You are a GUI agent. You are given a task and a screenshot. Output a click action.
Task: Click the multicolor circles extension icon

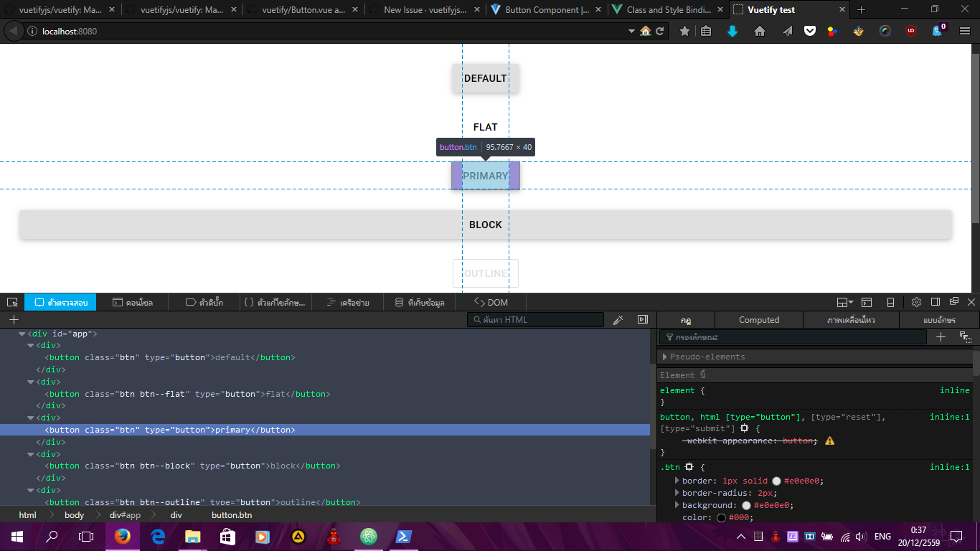point(832,31)
